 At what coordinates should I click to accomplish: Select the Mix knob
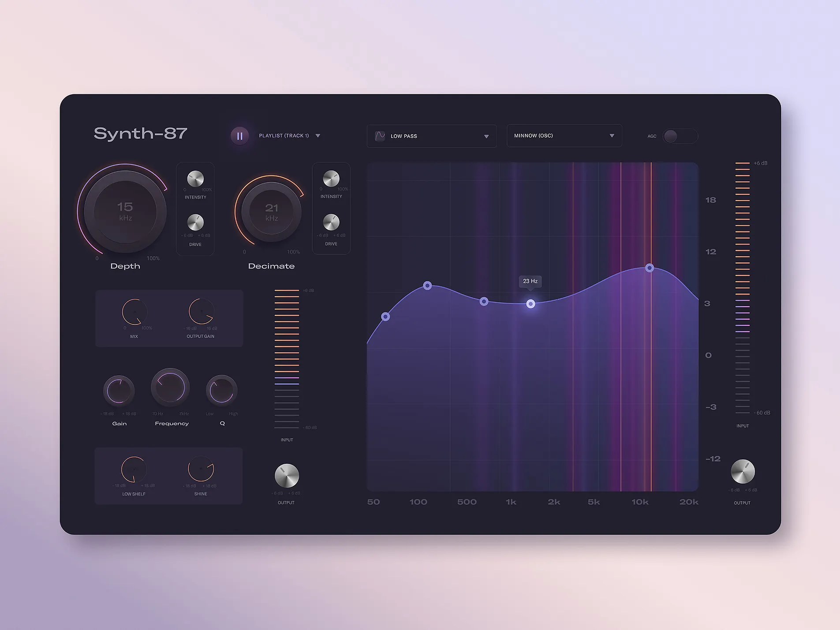coord(134,312)
